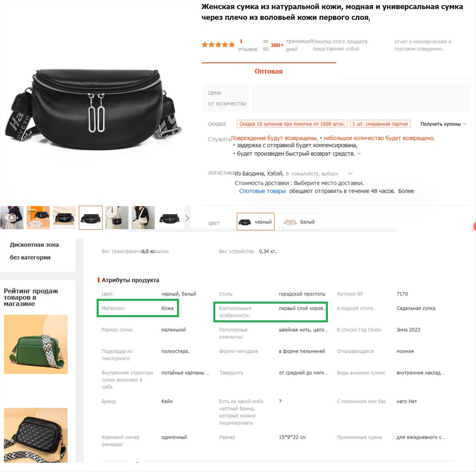Viewport: 476px width, 472px height.
Task: Play the video thumbnail in gallery
Action: click(x=12, y=218)
